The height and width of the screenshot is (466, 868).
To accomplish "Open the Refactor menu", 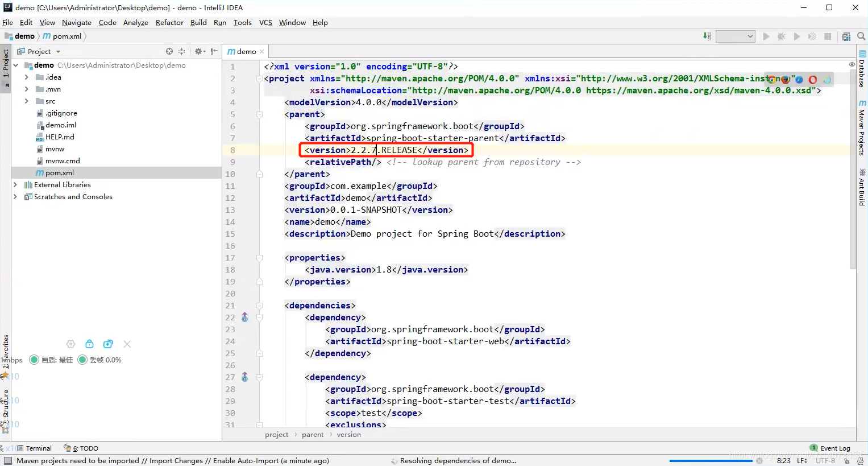I will tap(169, 23).
